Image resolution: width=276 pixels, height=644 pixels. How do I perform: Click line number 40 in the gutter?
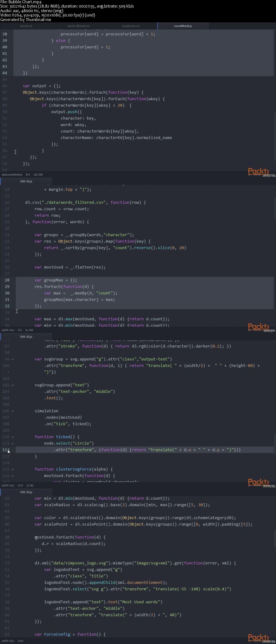5,47
